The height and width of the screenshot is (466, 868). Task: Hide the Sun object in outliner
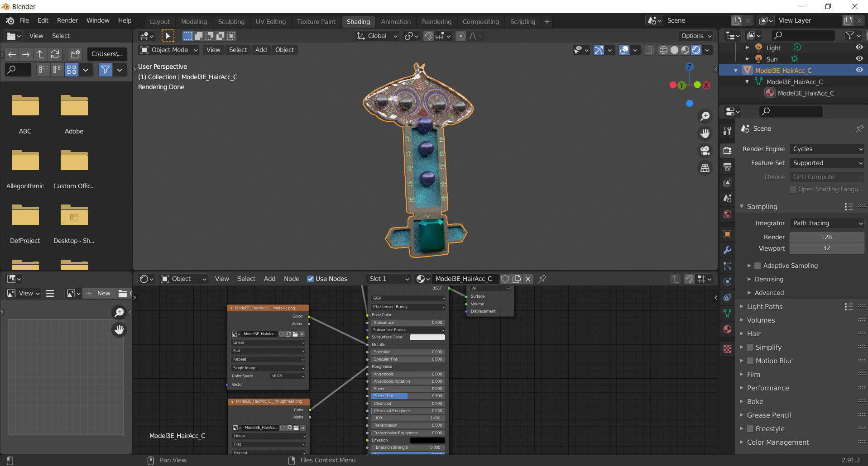coord(859,59)
